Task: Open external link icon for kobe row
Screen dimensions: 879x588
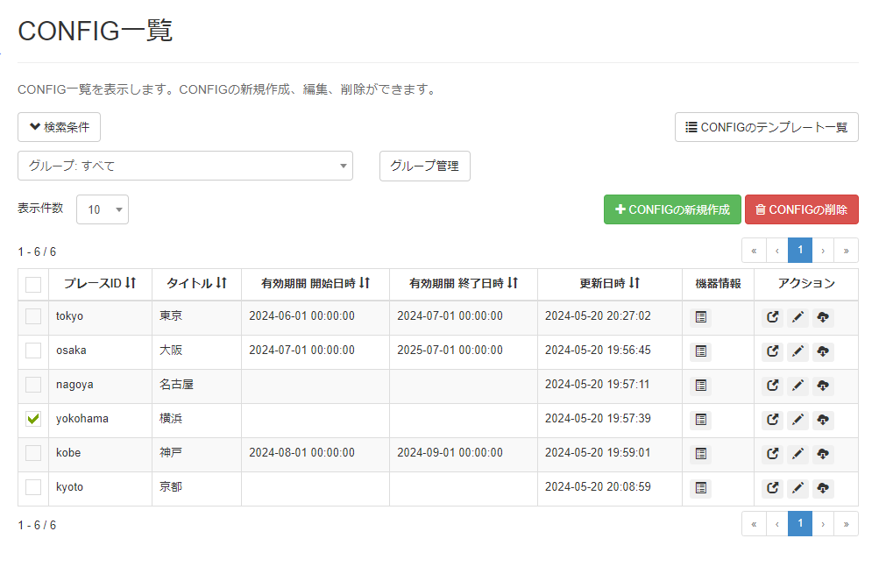Action: tap(772, 454)
